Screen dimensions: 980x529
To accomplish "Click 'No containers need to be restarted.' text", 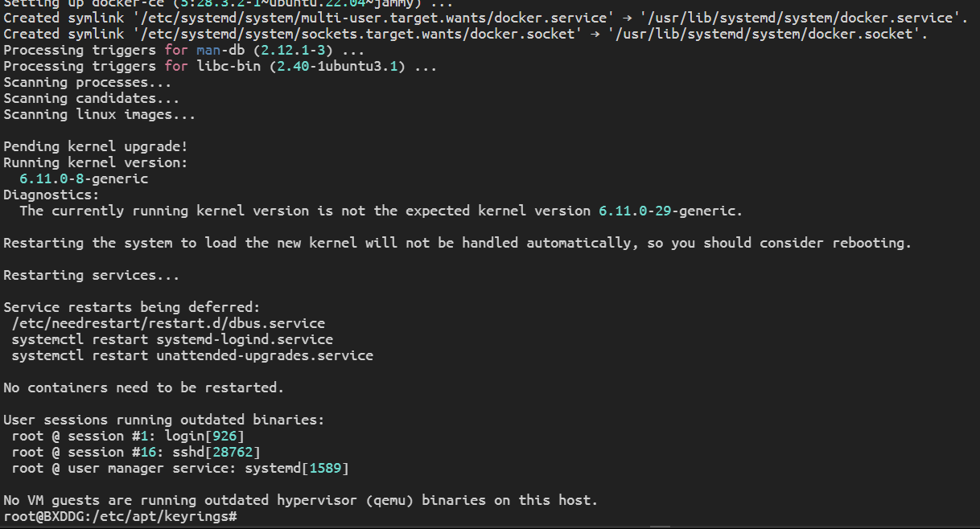I will point(144,388).
